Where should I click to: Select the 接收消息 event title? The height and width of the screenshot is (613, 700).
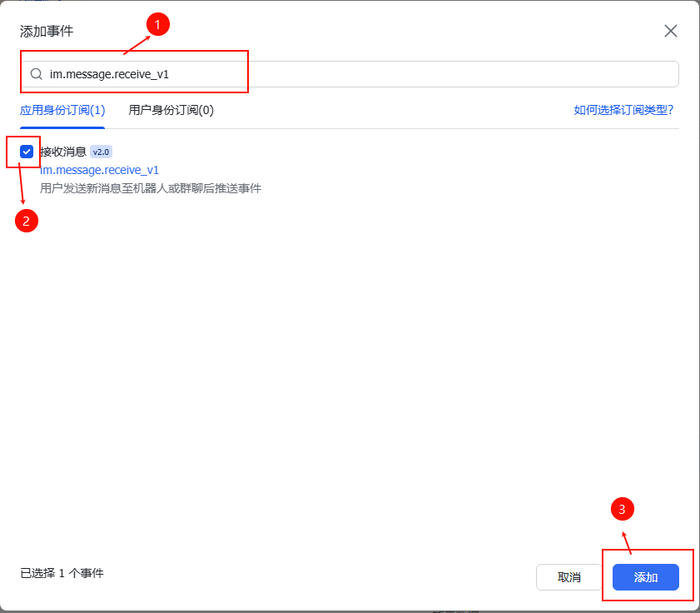coord(63,152)
